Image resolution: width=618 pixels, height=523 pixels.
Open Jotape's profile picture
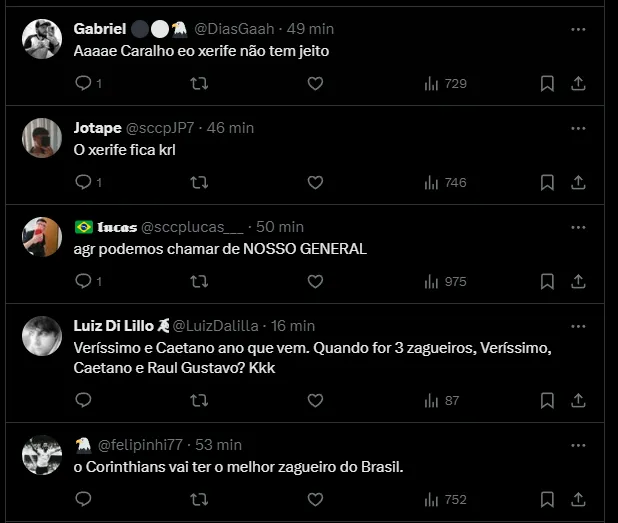click(42, 138)
